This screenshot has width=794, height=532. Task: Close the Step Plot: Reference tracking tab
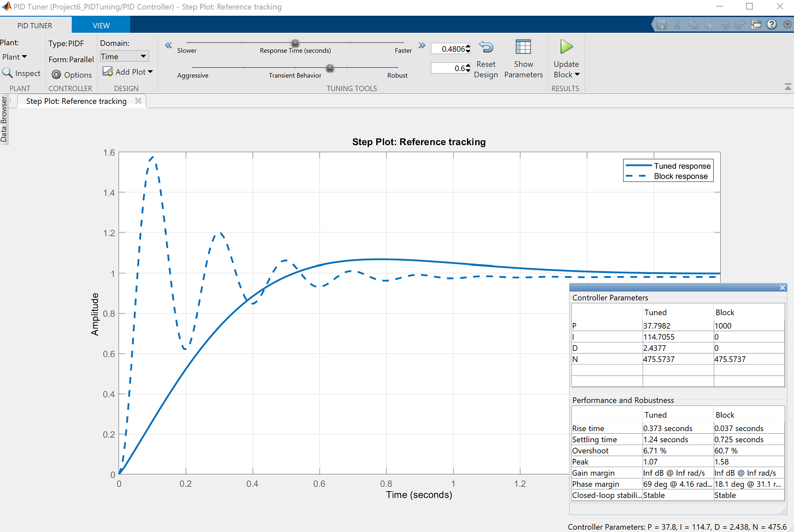coord(138,101)
